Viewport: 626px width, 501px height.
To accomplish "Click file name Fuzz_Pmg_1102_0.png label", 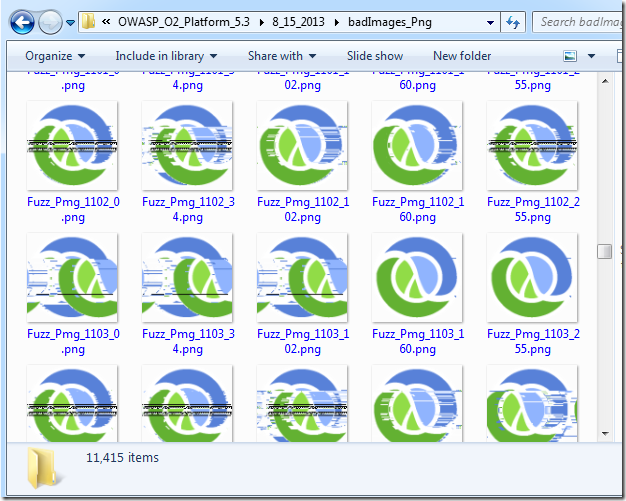I will click(73, 209).
